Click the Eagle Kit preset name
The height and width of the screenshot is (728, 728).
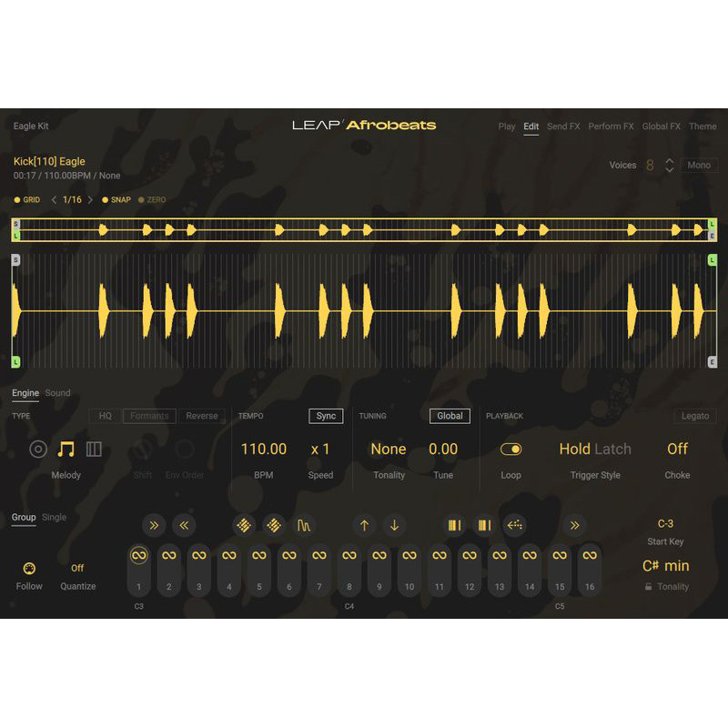[31, 126]
